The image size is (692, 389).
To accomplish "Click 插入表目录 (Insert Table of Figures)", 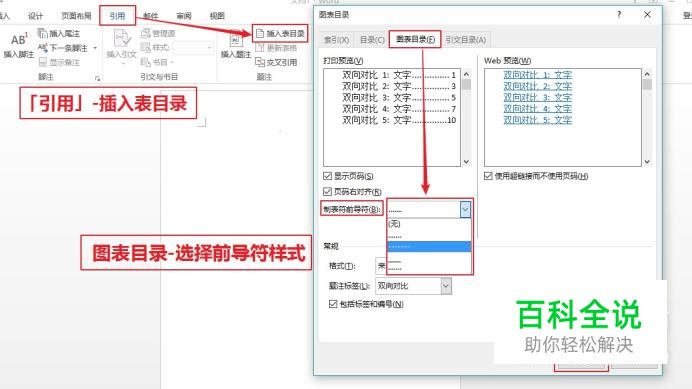I will tap(280, 34).
